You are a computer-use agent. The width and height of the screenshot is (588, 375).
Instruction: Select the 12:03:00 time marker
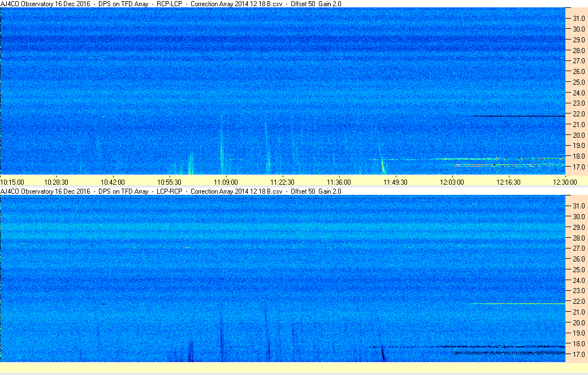pyautogui.click(x=452, y=182)
